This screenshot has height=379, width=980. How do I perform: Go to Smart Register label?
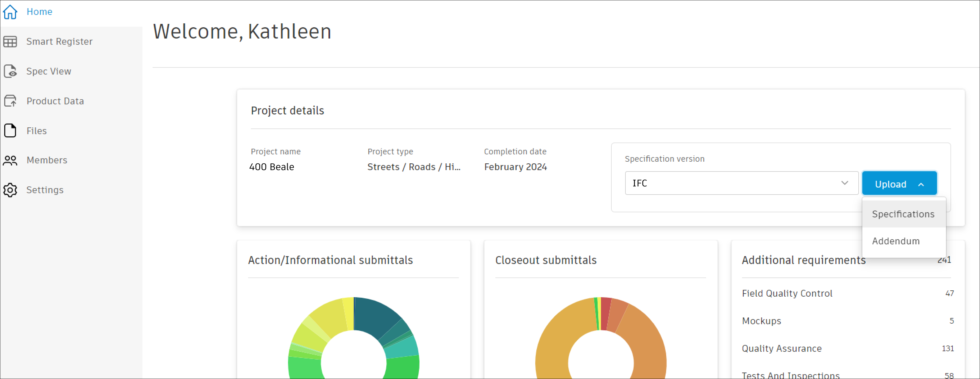pos(59,42)
